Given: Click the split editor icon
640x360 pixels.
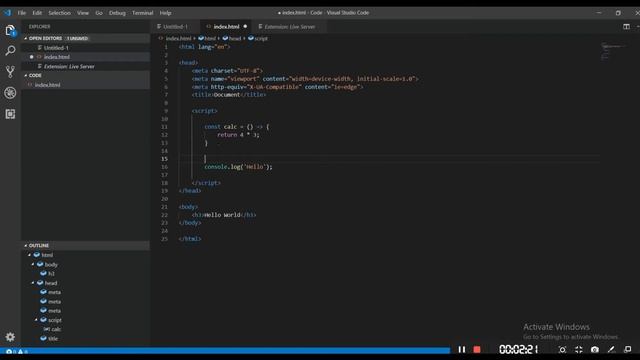Looking at the screenshot, I should 626,27.
